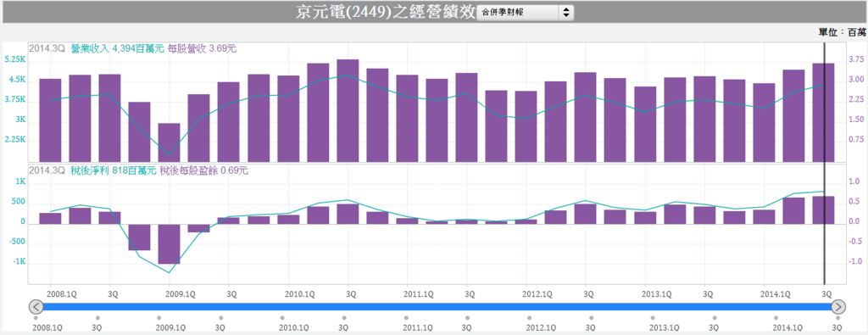Click the 每股營收 3.69元 legend text
The width and height of the screenshot is (868, 335).
[x=202, y=48]
